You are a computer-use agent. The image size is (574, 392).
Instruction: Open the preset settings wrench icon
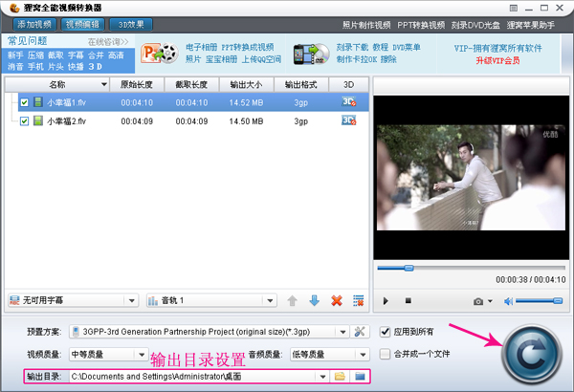coord(360,332)
